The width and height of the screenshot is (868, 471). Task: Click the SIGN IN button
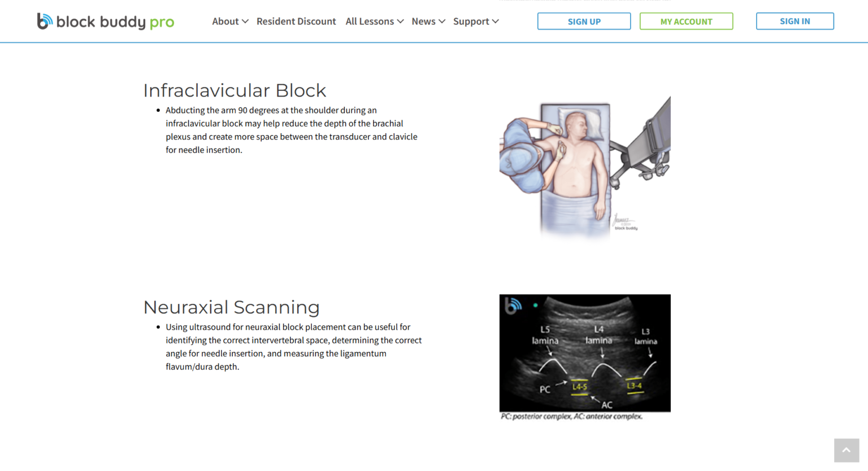pos(795,21)
